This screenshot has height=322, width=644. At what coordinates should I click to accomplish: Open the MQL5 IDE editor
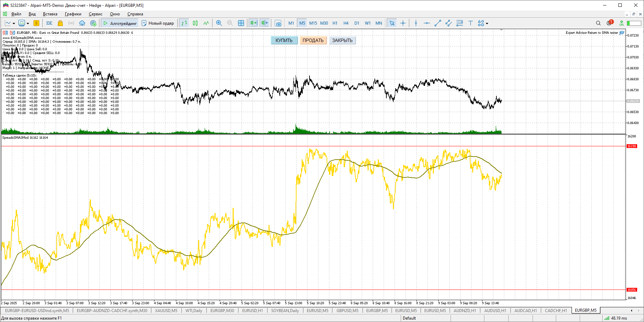[49, 23]
